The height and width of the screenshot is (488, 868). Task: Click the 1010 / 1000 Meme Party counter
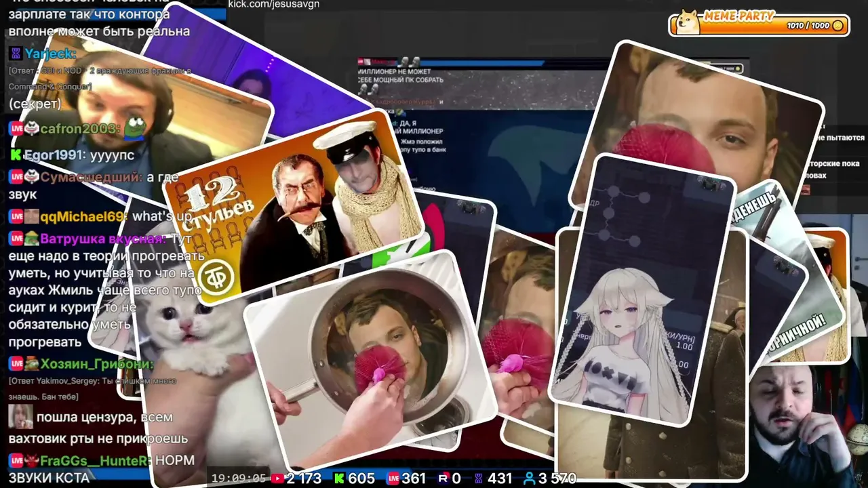[x=808, y=26]
